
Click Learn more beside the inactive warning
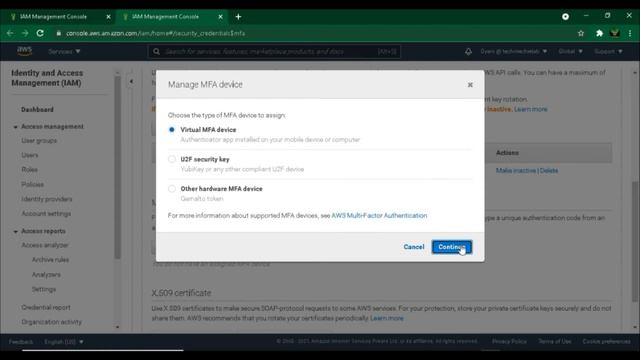pyautogui.click(x=531, y=109)
